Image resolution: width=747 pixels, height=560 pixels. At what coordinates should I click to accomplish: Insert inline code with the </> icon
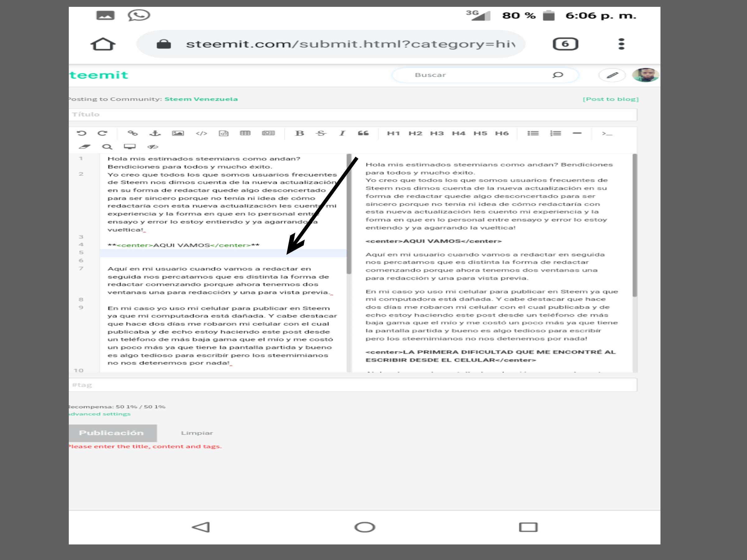(201, 133)
